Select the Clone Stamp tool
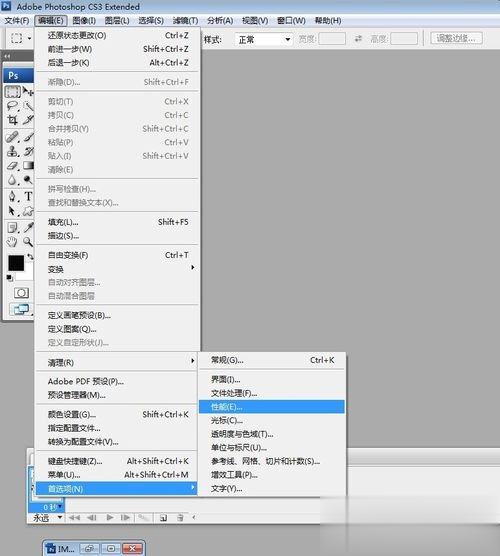The width and height of the screenshot is (500, 556). coord(12,151)
